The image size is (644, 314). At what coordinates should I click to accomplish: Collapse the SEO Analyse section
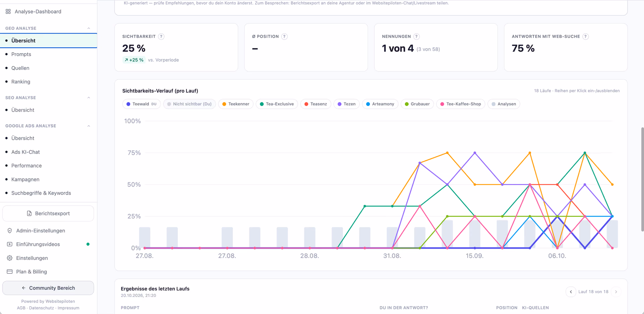tap(89, 98)
